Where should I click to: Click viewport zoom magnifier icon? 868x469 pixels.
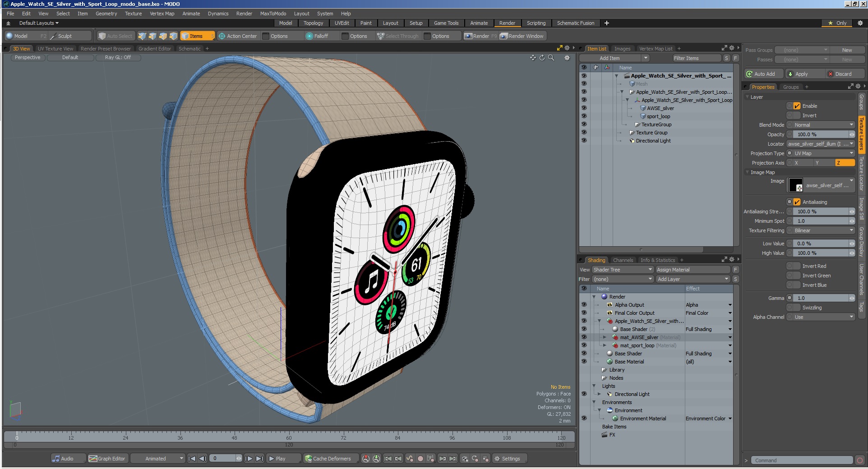click(x=551, y=58)
